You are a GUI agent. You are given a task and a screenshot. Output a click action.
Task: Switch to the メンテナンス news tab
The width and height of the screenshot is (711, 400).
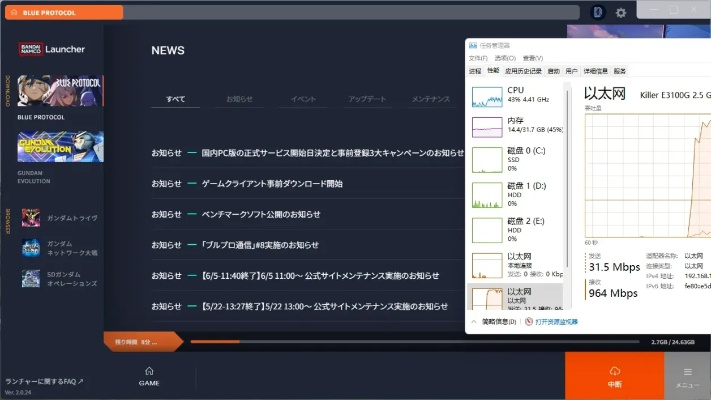pyautogui.click(x=431, y=99)
